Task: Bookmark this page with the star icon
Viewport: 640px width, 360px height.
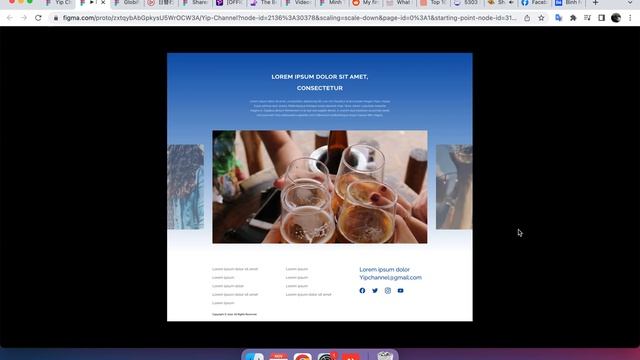Action: (x=541, y=18)
